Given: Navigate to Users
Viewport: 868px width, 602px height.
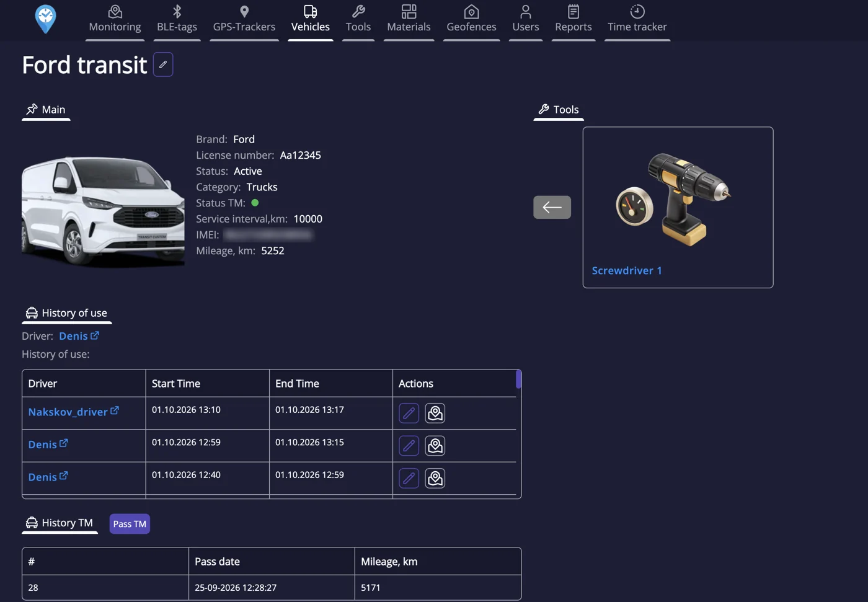Looking at the screenshot, I should [x=526, y=19].
